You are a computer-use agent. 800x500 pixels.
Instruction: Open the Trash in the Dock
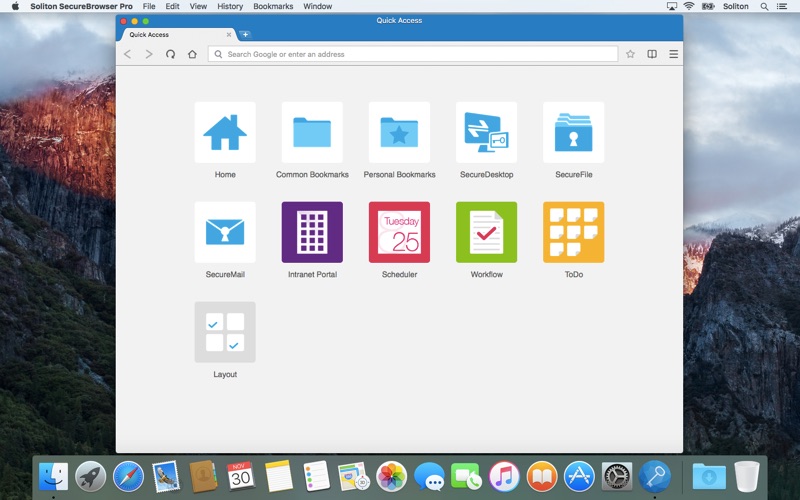tap(747, 477)
